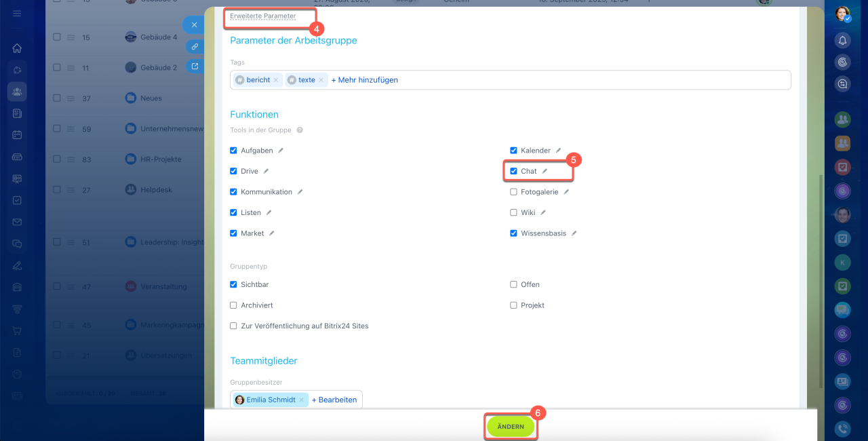Edit the Kalender tool name pencil icon

coord(558,151)
